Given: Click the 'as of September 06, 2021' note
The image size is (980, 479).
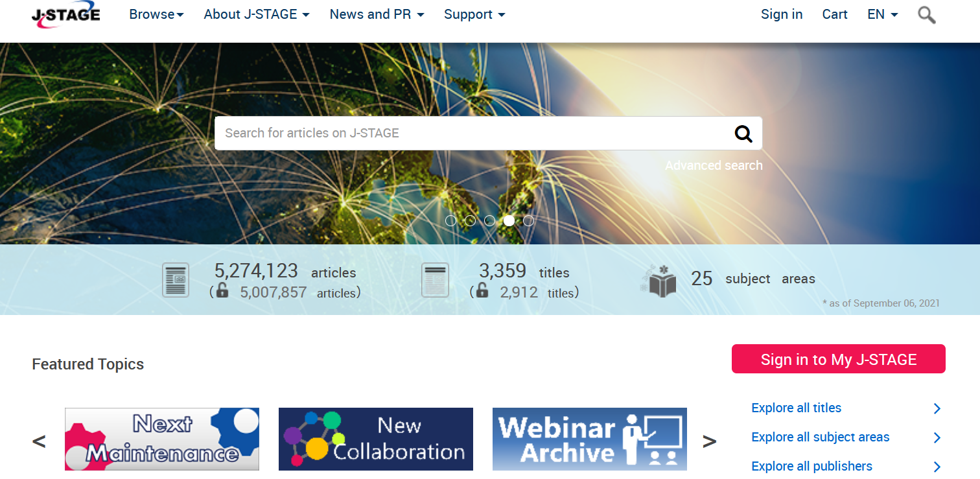Looking at the screenshot, I should click(881, 303).
